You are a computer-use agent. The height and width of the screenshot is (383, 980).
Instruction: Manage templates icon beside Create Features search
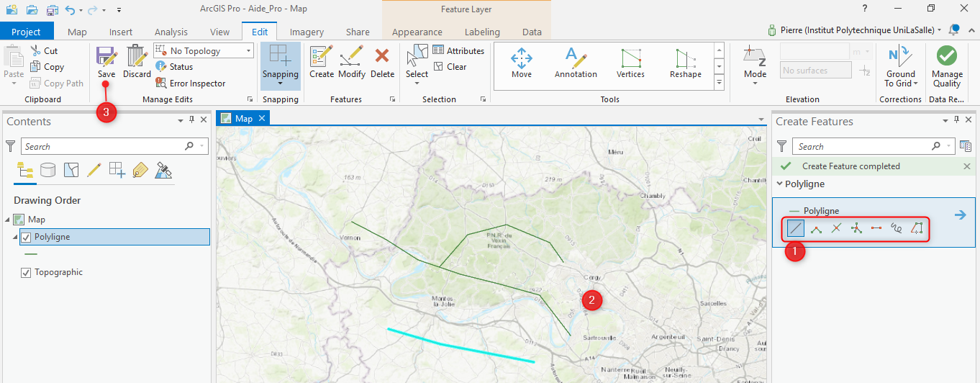tap(965, 146)
